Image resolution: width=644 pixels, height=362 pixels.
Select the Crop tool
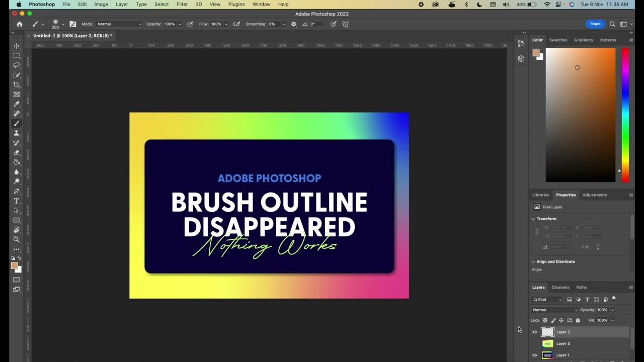(17, 84)
